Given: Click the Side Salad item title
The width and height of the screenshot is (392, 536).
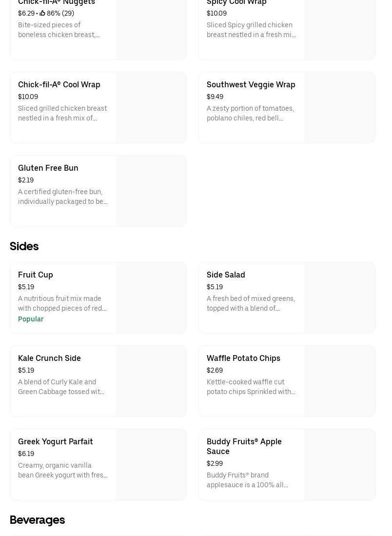Looking at the screenshot, I should click(x=226, y=275).
